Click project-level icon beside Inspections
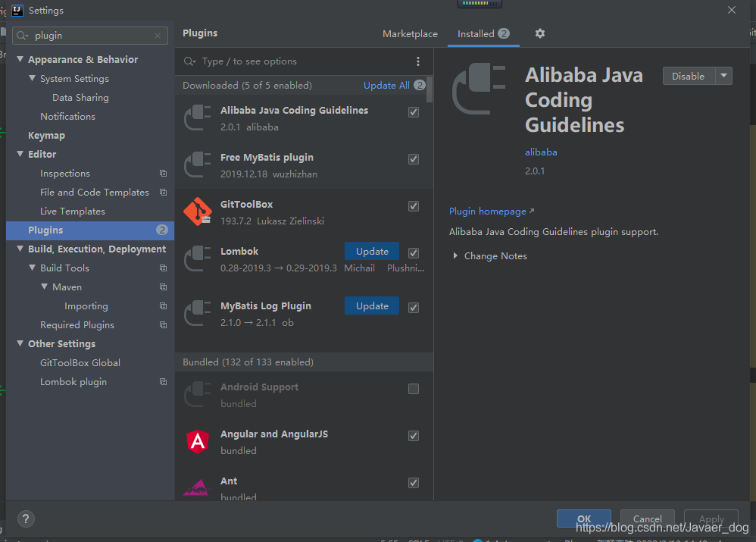Viewport: 756px width, 542px height. coord(163,174)
